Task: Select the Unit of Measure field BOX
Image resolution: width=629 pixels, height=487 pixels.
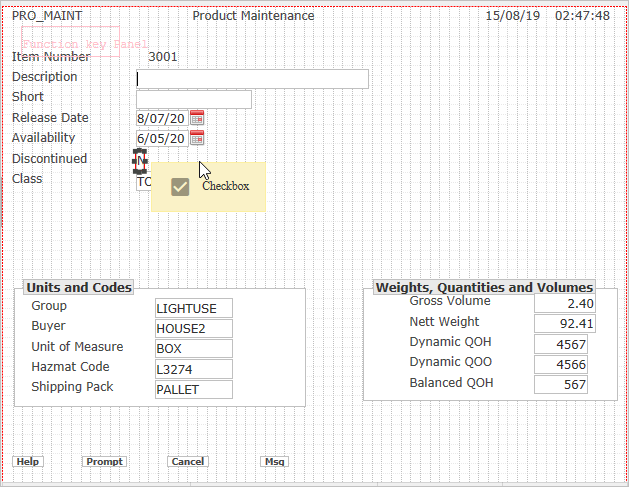Action: pos(194,349)
